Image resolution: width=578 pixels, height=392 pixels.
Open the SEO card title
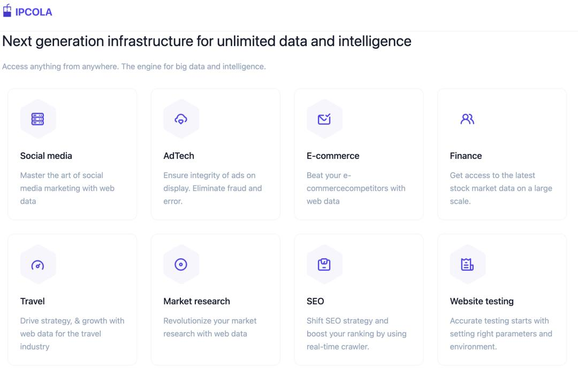pos(315,302)
